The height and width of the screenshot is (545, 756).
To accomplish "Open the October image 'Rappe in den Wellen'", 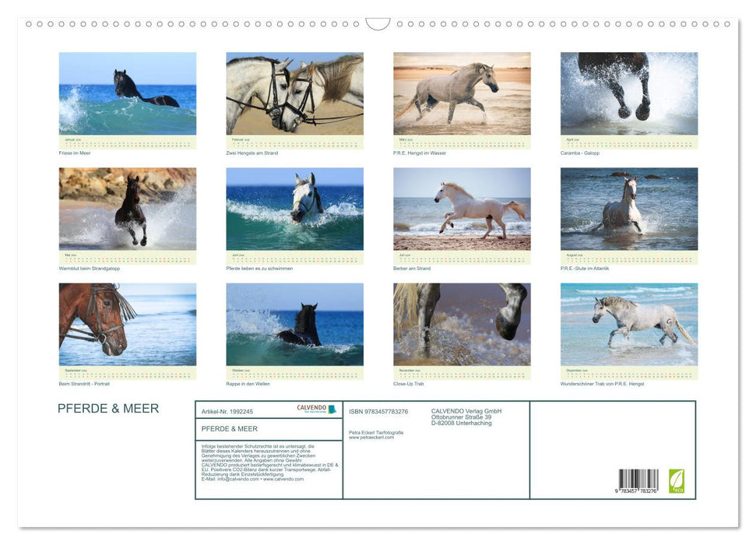I will coord(294,325).
